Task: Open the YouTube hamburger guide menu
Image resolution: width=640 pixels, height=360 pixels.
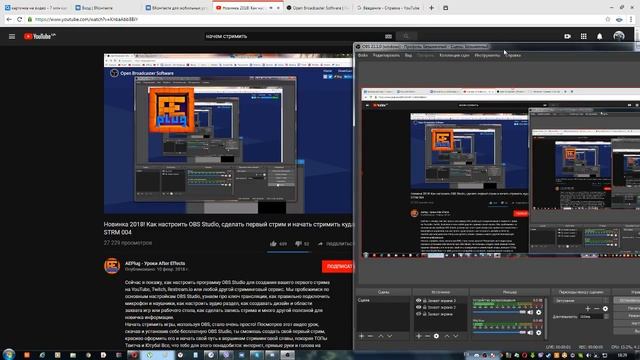Action: click(12, 36)
